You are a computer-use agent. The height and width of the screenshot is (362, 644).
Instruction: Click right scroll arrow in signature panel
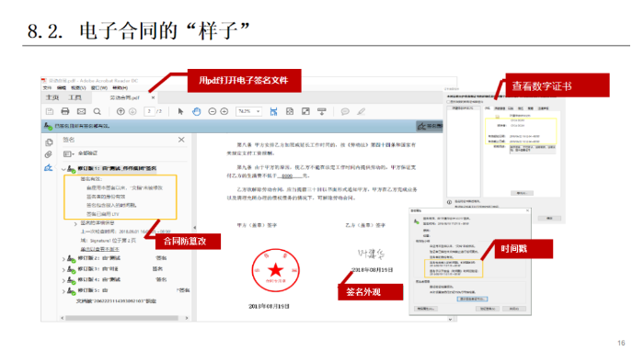click(187, 318)
